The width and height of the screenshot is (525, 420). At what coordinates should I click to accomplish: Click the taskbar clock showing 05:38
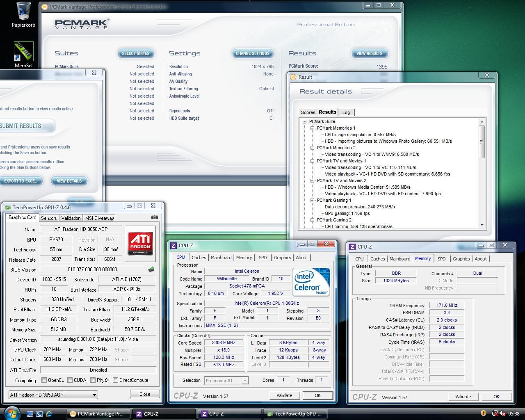click(x=514, y=414)
